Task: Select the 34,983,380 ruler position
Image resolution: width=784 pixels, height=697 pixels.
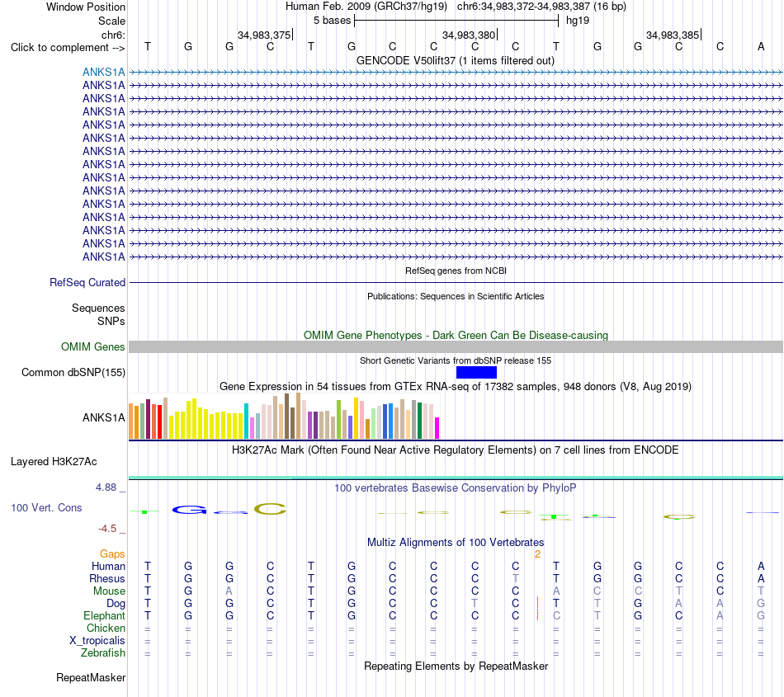Action: 469,35
